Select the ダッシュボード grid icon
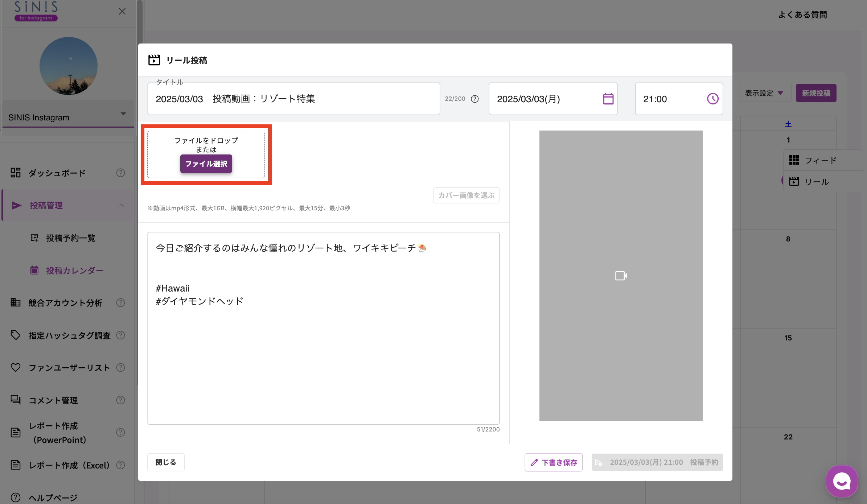Image resolution: width=867 pixels, height=504 pixels. coord(15,173)
